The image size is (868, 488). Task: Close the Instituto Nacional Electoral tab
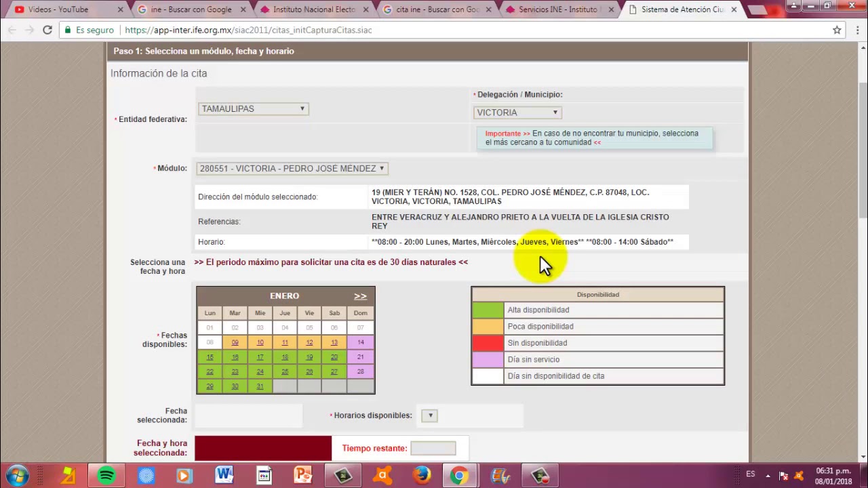pos(366,9)
